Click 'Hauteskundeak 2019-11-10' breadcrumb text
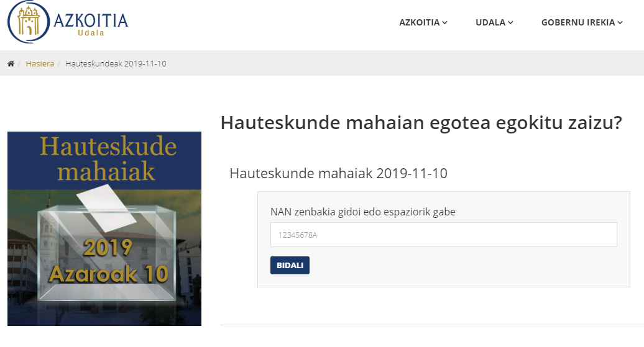The width and height of the screenshot is (644, 347). pos(116,63)
